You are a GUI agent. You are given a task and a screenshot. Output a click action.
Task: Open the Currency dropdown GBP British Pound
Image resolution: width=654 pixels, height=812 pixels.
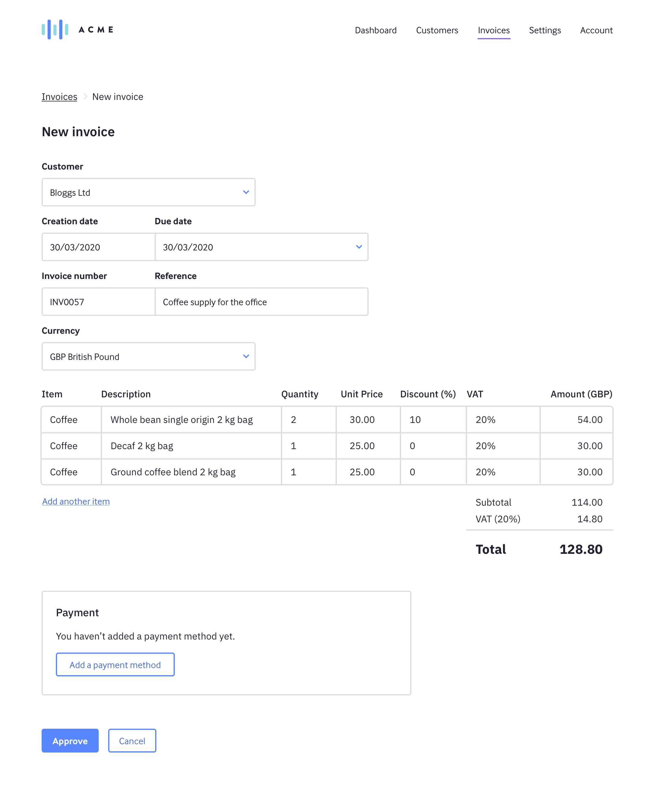(148, 356)
